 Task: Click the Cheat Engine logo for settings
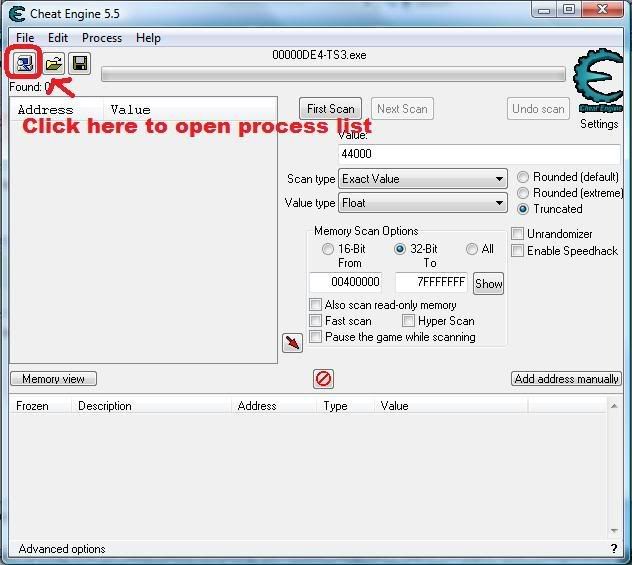coord(598,79)
